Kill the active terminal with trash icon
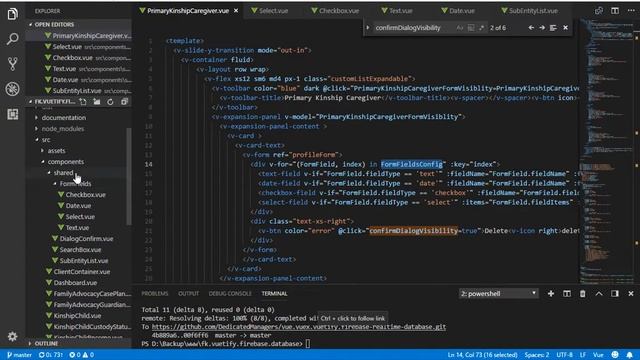This screenshot has height=360, width=640. pyautogui.click(x=582, y=293)
